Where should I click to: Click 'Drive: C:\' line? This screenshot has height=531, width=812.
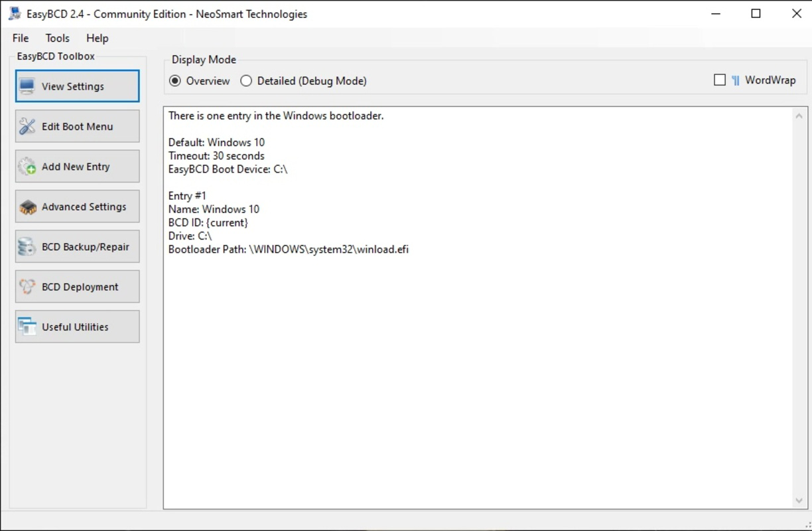[190, 236]
